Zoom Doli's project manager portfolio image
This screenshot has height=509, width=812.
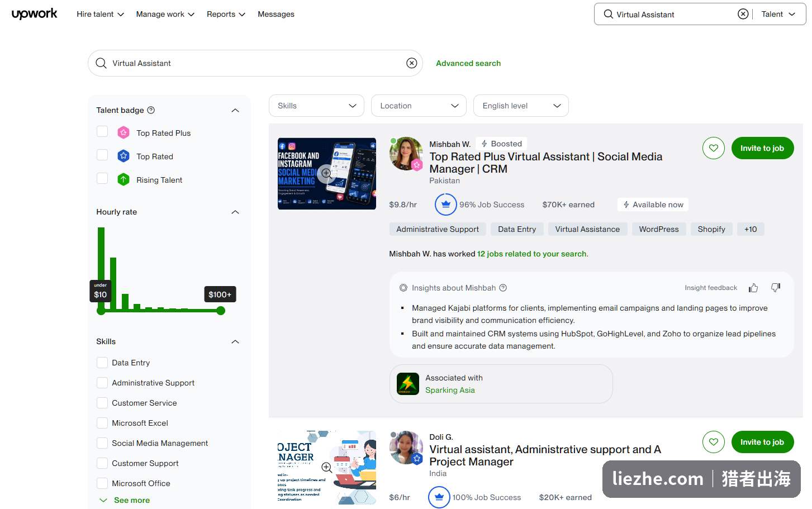(x=326, y=467)
